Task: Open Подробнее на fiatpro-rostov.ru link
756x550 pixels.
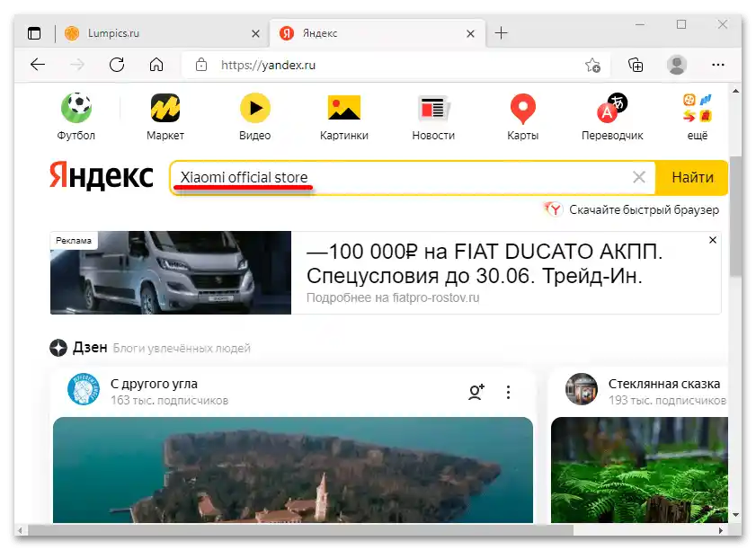Action: 393,297
